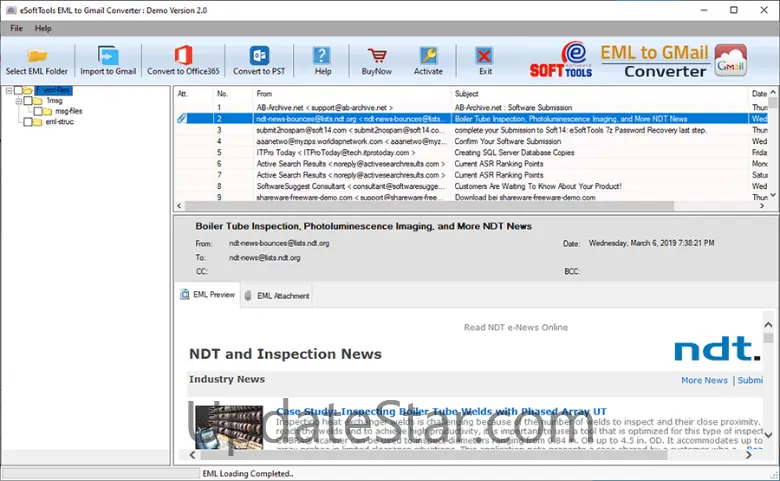Image resolution: width=780 pixels, height=481 pixels.
Task: Collapse the root eml-files tree node
Action: coord(8,91)
